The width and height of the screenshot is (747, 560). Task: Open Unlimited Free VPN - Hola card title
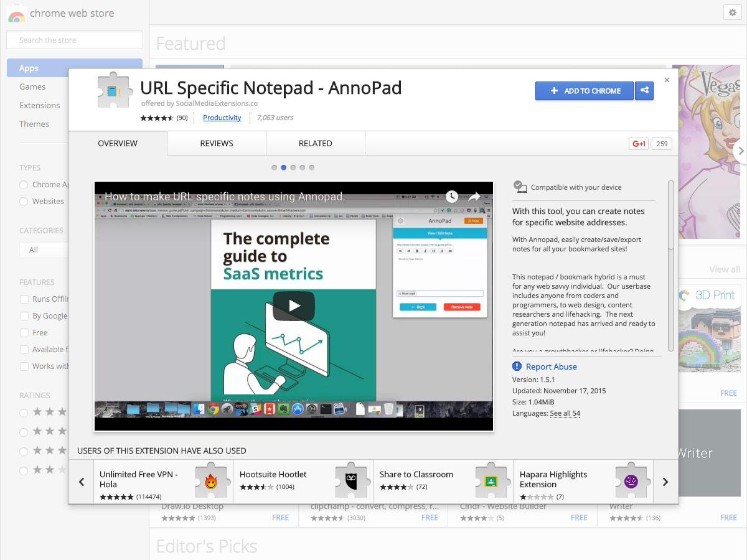tap(139, 479)
